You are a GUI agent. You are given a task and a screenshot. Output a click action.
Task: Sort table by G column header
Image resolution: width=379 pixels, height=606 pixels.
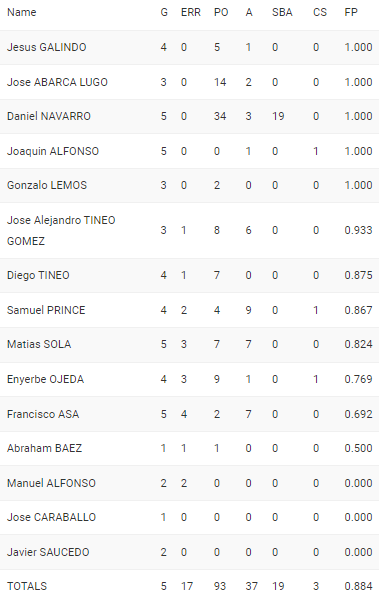click(164, 12)
